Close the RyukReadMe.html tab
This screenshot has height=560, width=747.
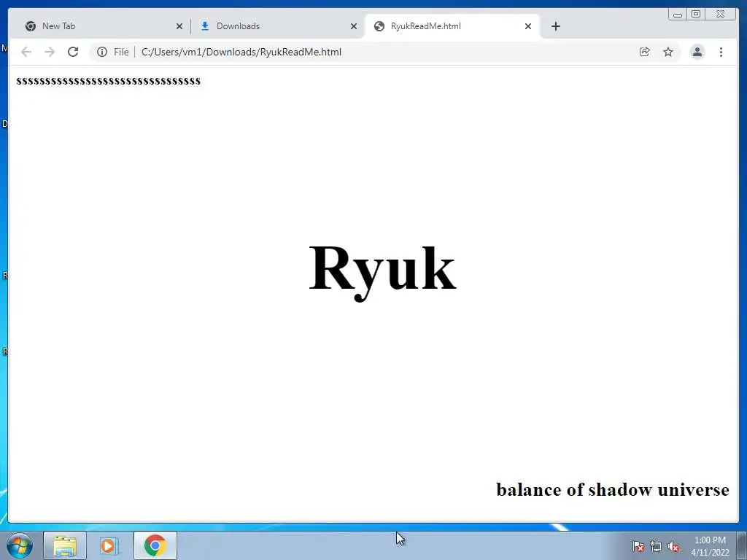(528, 27)
